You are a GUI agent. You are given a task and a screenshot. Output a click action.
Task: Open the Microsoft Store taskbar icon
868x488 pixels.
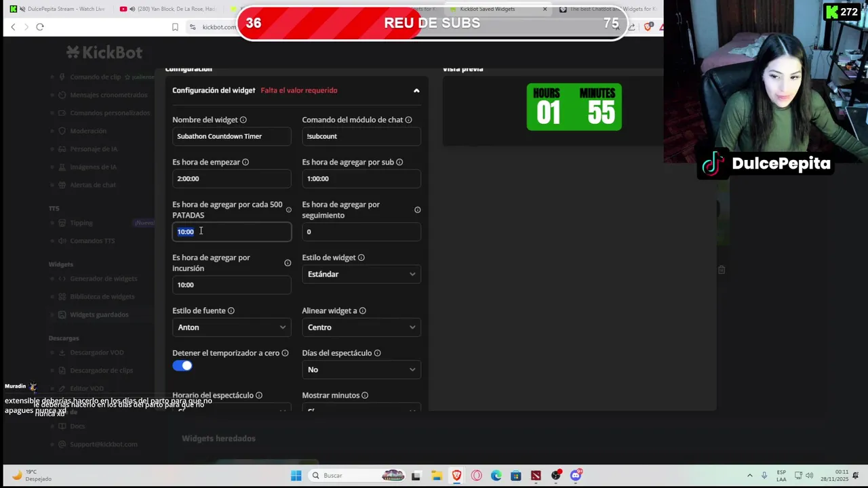pyautogui.click(x=516, y=475)
